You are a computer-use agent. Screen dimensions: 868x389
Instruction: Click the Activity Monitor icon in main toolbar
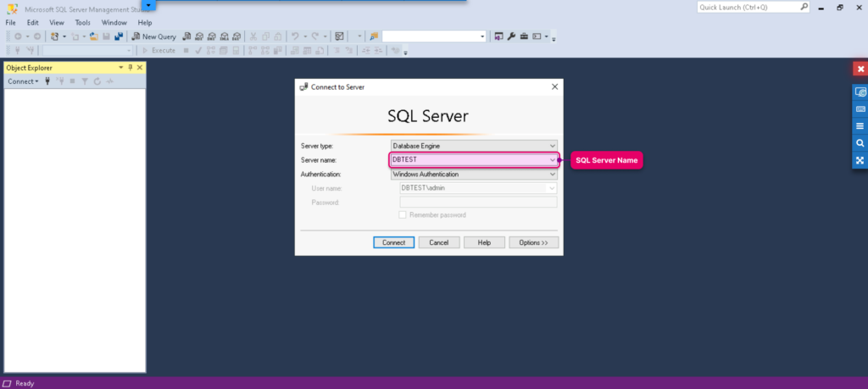(339, 36)
